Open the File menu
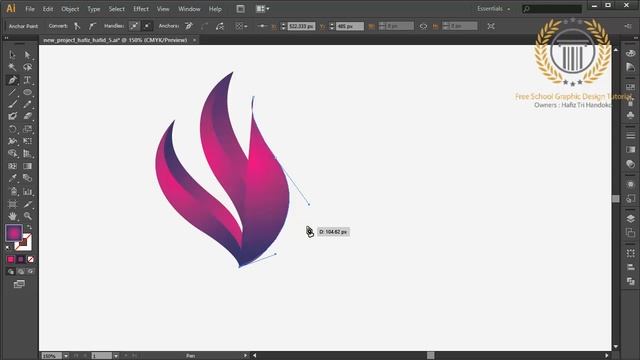 [30, 9]
